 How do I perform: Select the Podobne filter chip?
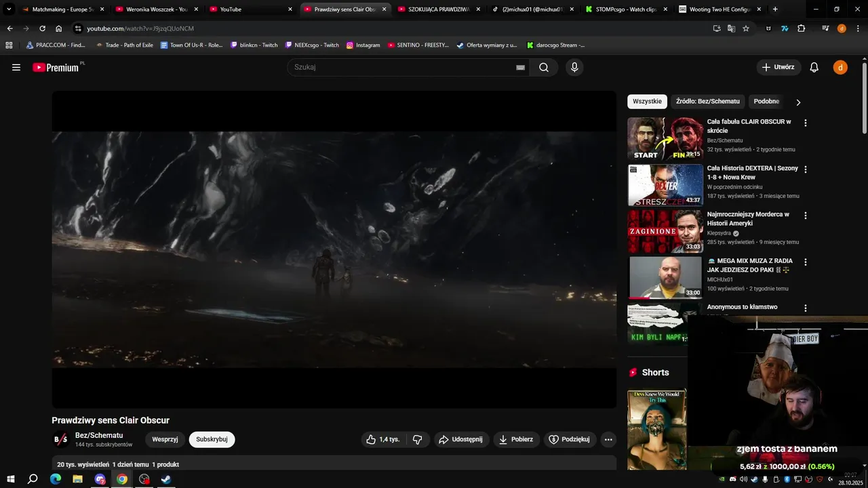click(x=766, y=102)
